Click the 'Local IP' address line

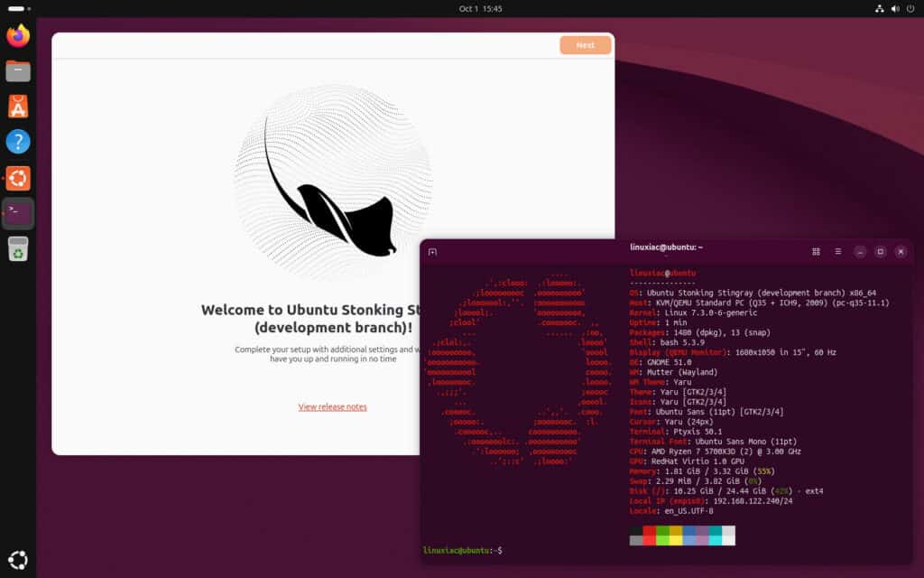tap(711, 500)
